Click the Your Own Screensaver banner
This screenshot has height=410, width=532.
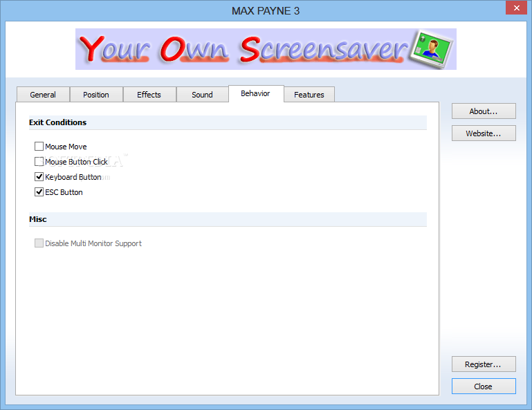266,49
